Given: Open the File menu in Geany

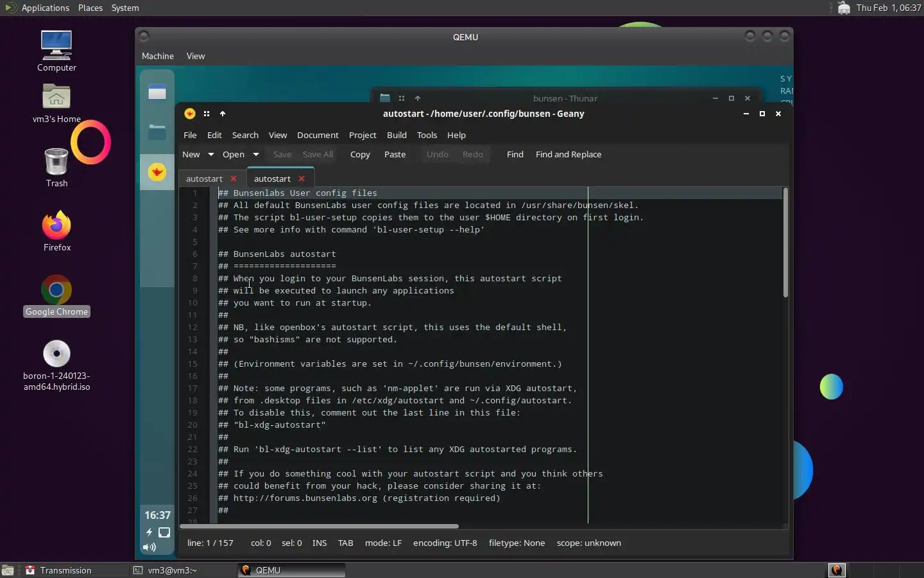Looking at the screenshot, I should point(190,135).
